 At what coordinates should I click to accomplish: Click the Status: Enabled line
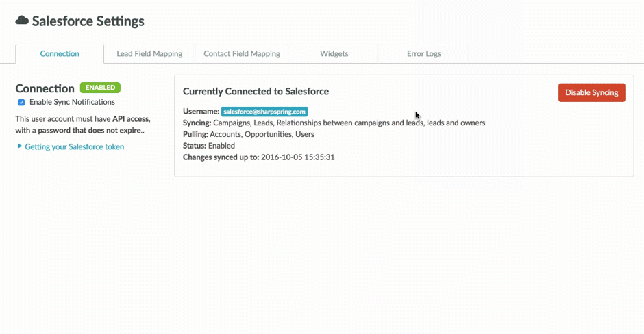tap(209, 146)
